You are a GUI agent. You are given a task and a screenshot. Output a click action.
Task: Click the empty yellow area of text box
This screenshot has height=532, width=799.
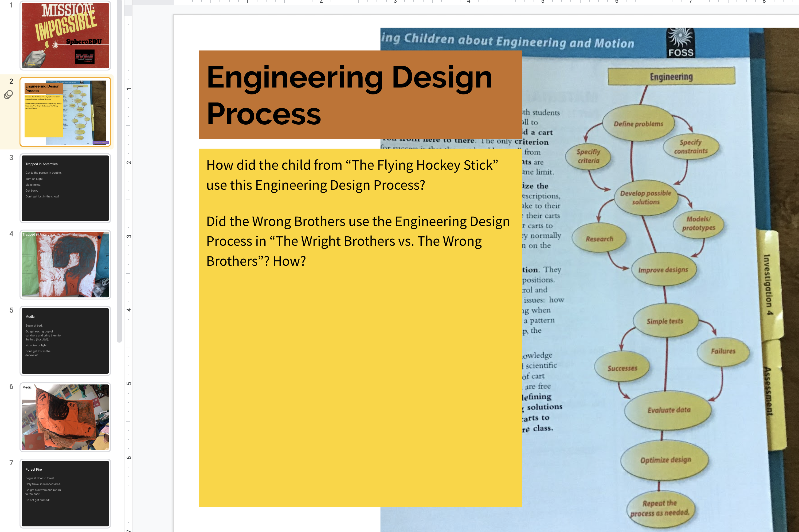click(x=360, y=390)
